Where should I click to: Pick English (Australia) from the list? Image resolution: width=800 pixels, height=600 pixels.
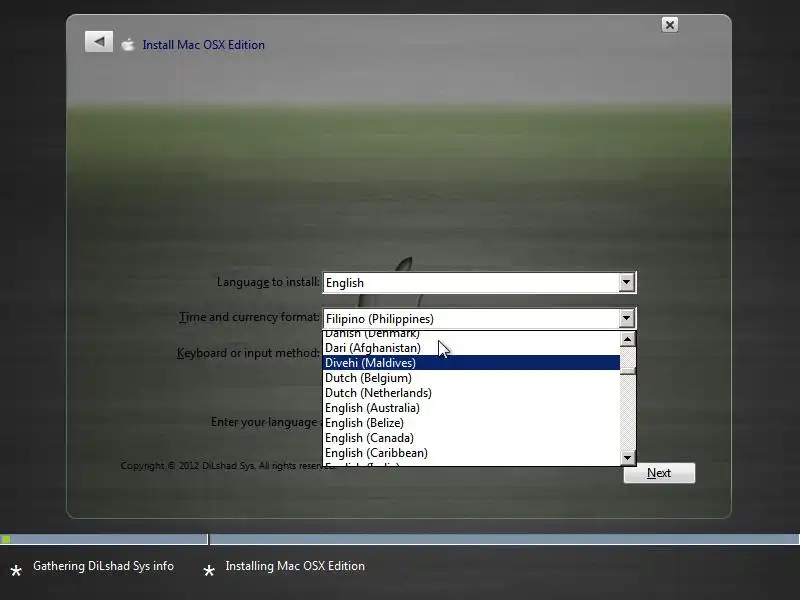point(471,408)
